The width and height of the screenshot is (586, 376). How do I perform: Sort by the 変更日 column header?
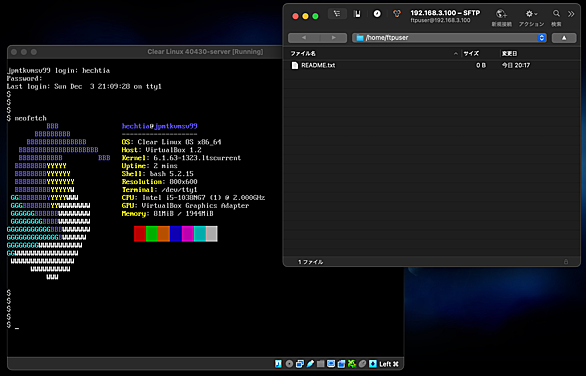pyautogui.click(x=509, y=54)
